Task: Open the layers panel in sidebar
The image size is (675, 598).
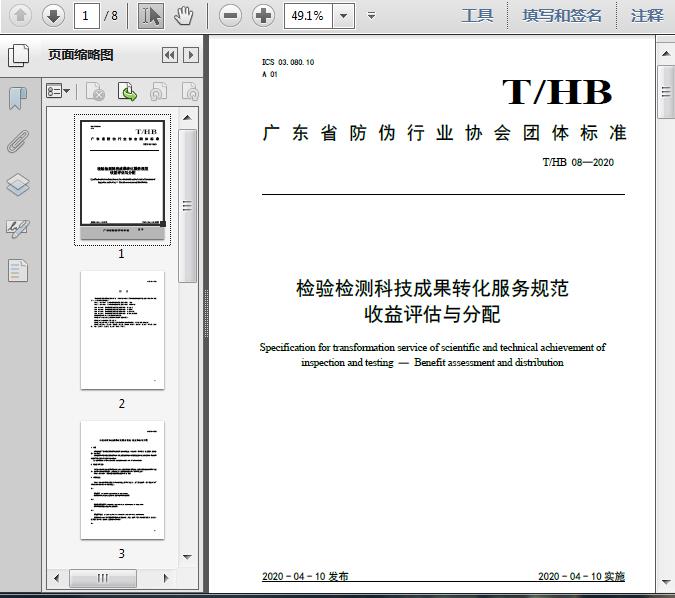Action: pos(17,185)
